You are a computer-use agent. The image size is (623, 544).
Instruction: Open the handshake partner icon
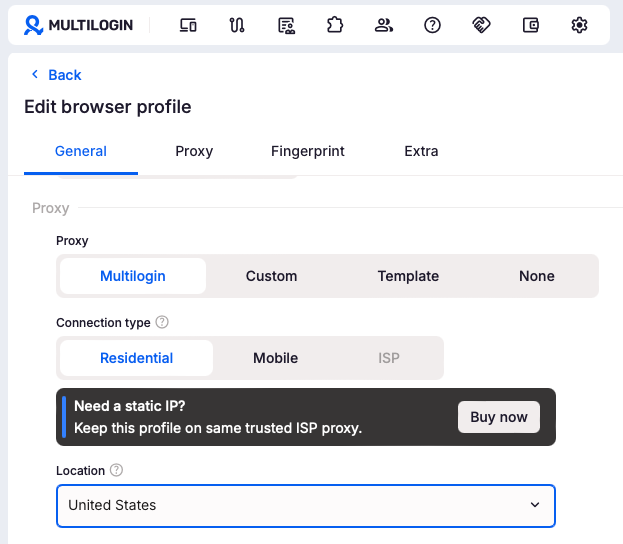pos(481,25)
